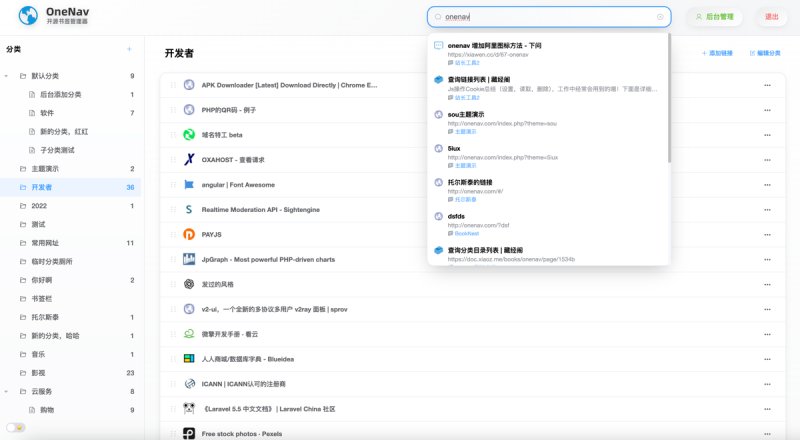Open more options for PAYJS row
Screen dimensions: 800x440
point(767,235)
